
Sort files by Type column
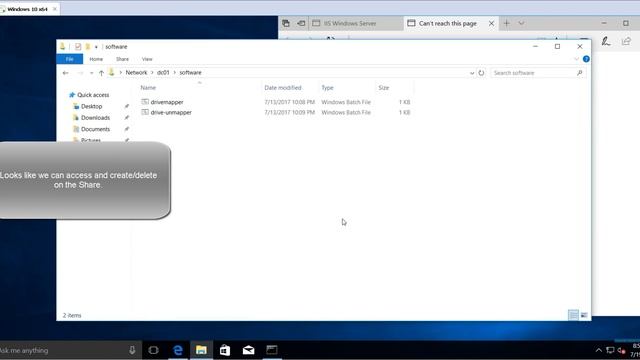click(327, 88)
